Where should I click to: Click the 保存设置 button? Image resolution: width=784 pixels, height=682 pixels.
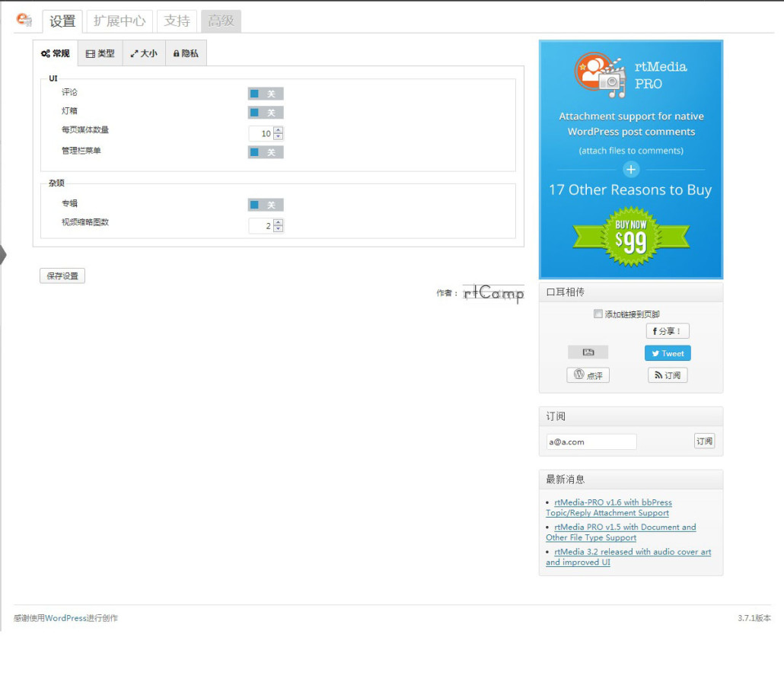click(62, 276)
